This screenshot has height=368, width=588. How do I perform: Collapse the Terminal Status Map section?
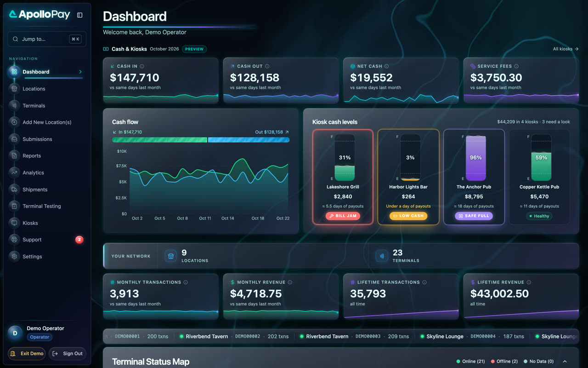[565, 362]
